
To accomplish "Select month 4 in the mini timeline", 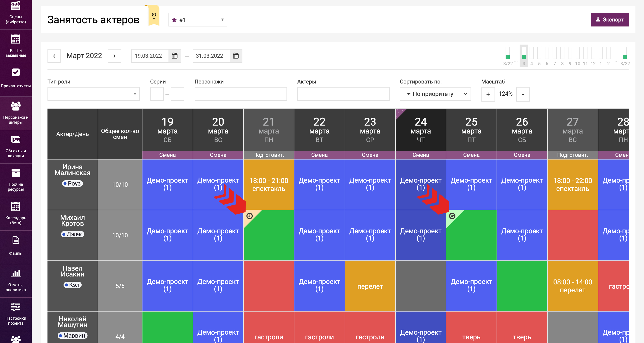I will pos(531,56).
